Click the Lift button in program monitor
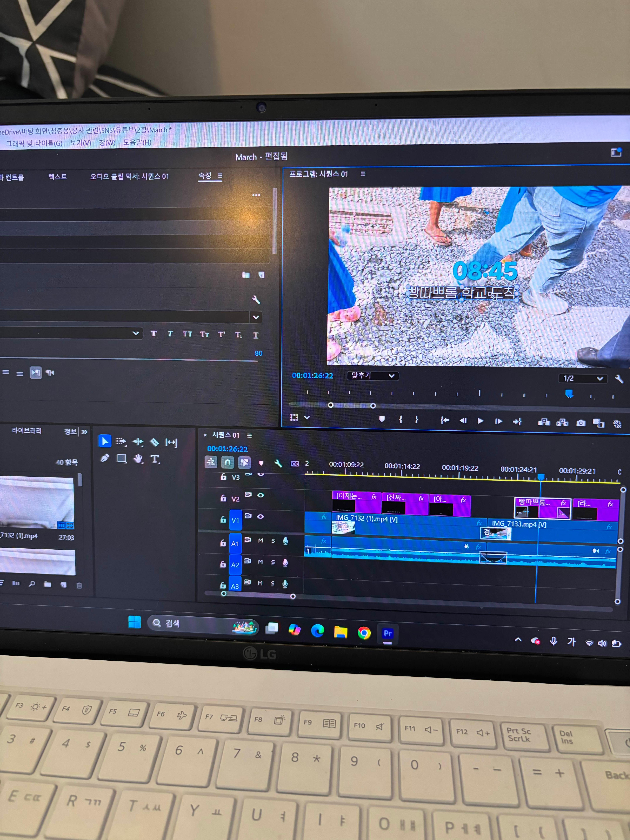630x840 pixels. tap(544, 422)
